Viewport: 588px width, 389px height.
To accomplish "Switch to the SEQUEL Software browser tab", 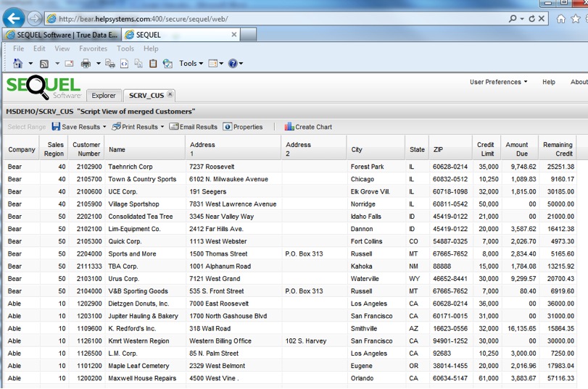I will tap(62, 35).
